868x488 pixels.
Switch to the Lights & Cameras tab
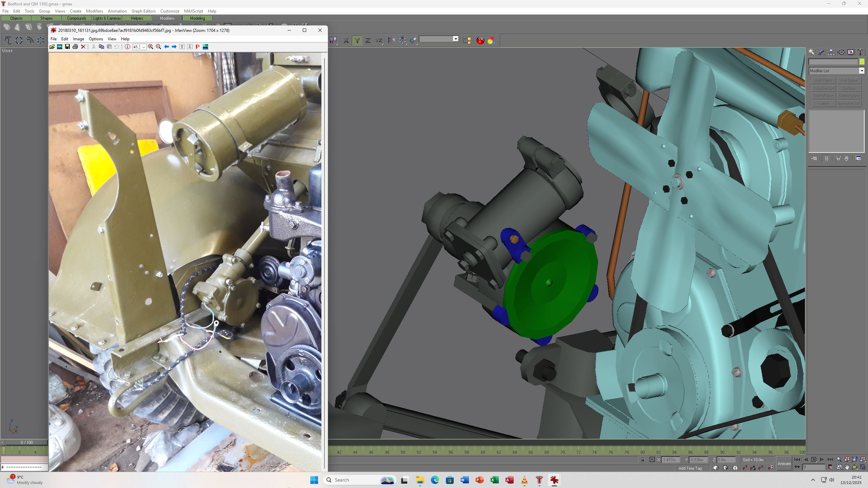click(107, 18)
